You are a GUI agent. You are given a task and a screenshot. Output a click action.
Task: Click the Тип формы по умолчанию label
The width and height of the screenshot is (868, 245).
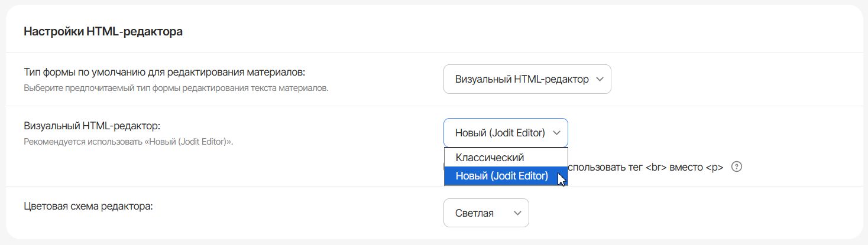point(164,73)
